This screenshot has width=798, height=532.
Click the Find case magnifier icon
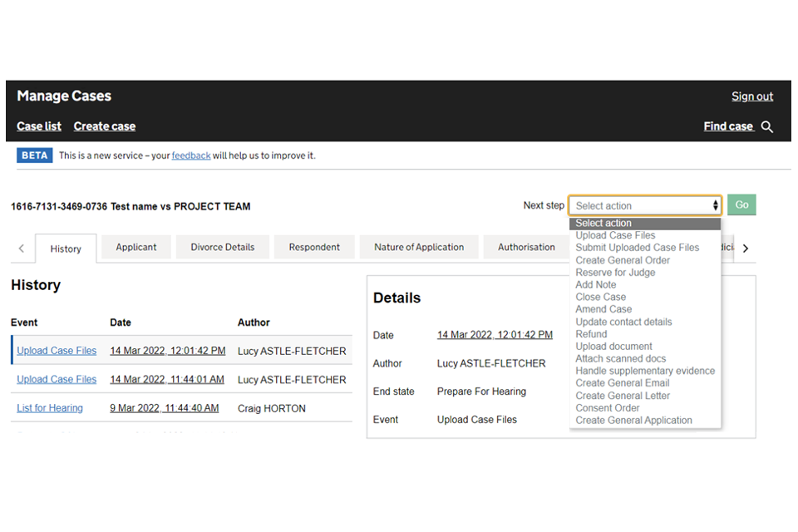pyautogui.click(x=767, y=127)
